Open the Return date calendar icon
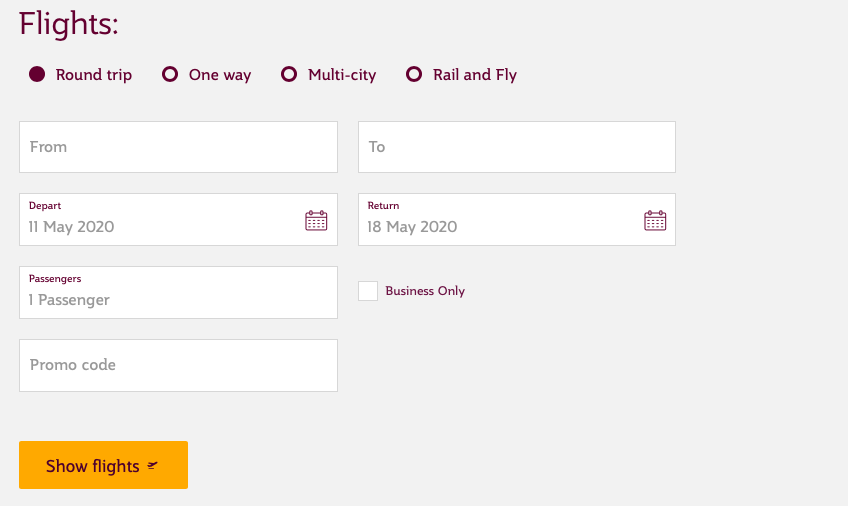 point(655,221)
